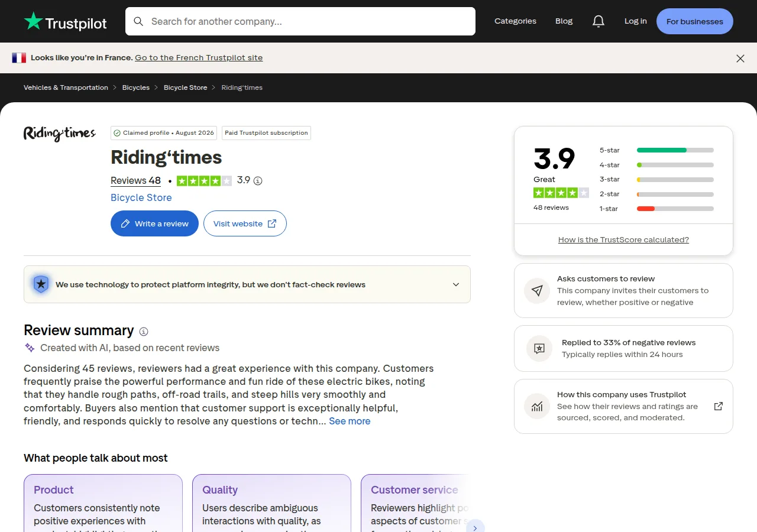Expand summary with See more
Viewport: 757px width, 532px height.
click(350, 421)
